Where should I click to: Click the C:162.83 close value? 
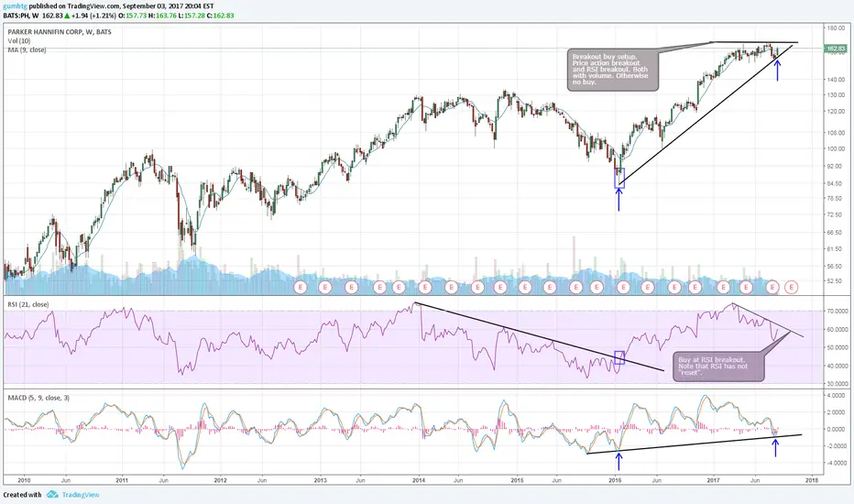(220, 16)
